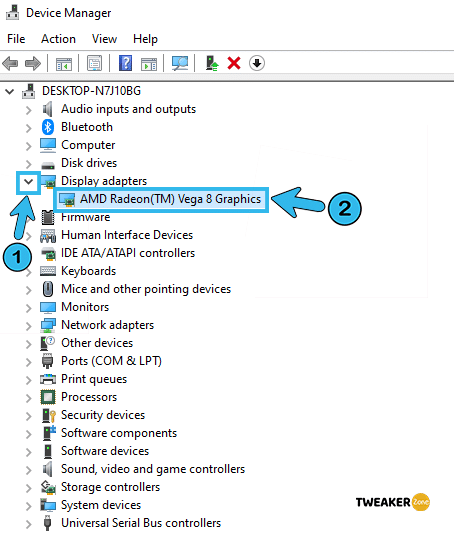The width and height of the screenshot is (454, 537).
Task: Expand the Disk drives chevron
Action: click(x=28, y=164)
